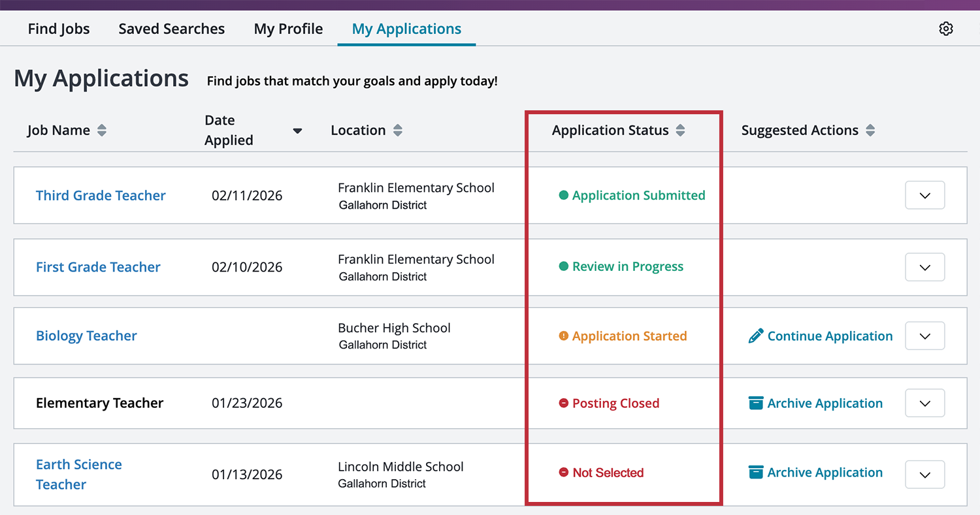Open the settings gear icon
Image resolution: width=980 pixels, height=515 pixels.
(946, 28)
